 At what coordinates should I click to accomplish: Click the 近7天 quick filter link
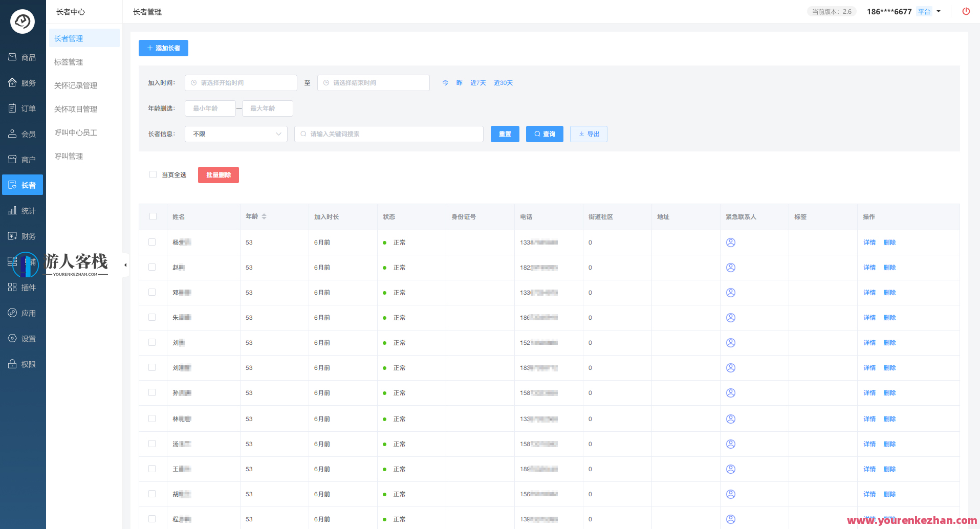click(x=478, y=83)
